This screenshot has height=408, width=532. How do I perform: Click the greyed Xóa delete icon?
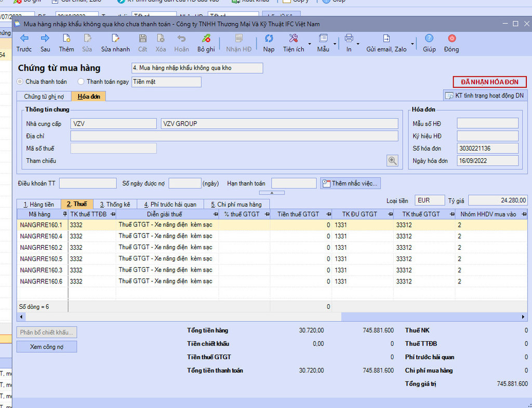[x=161, y=38]
